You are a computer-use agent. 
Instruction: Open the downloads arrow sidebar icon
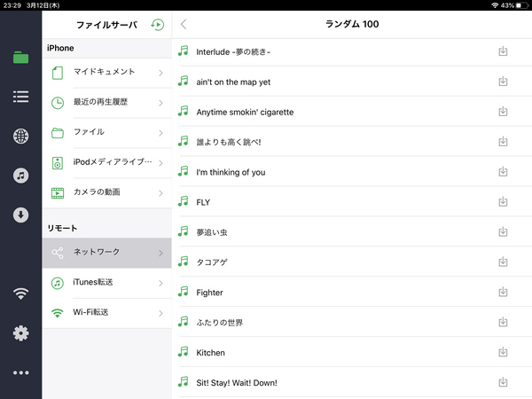20,215
